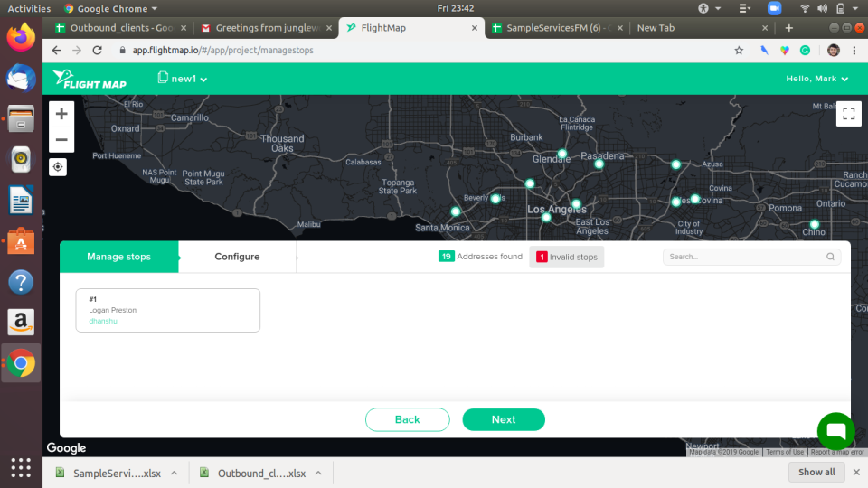Toggle fullscreen map view
Screen dimensions: 868x488
849,114
